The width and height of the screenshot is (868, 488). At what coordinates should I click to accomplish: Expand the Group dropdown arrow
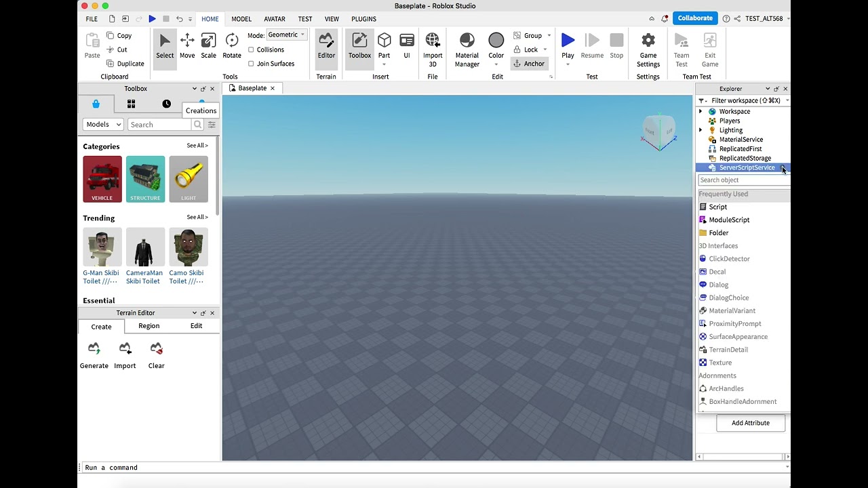pyautogui.click(x=549, y=35)
